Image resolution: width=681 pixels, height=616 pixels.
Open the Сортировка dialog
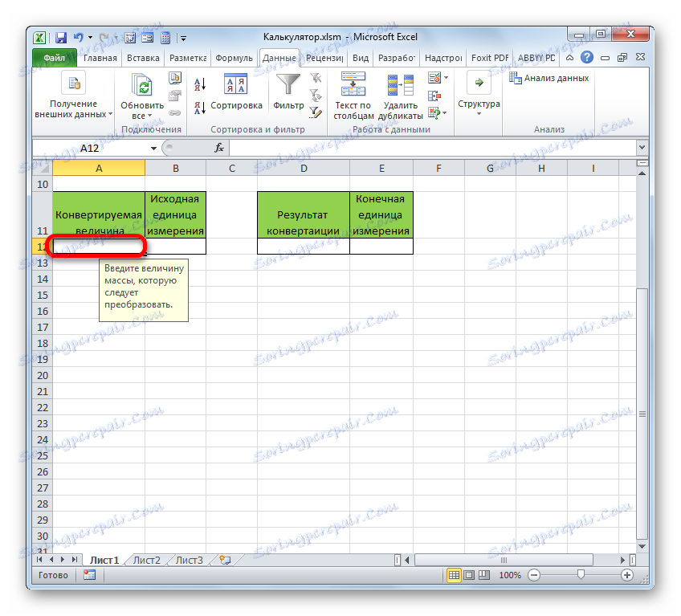[236, 92]
